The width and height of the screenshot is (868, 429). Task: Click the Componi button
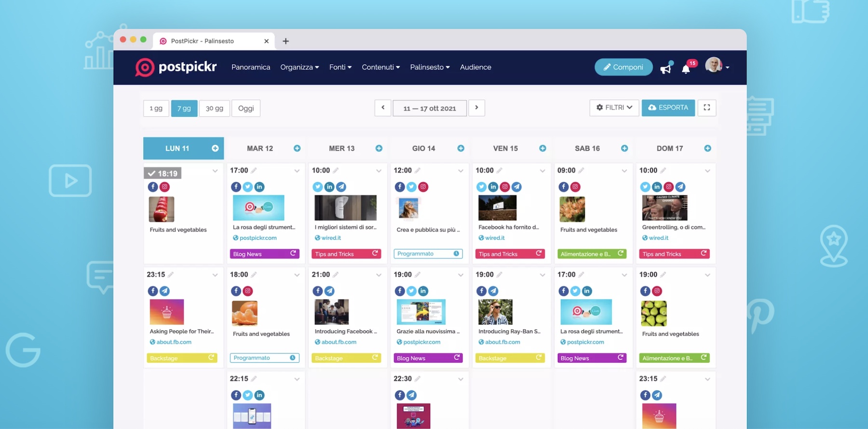coord(623,67)
